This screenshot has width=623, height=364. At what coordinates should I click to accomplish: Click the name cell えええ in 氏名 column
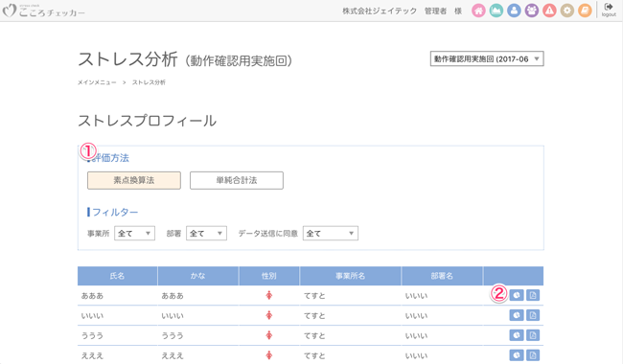pyautogui.click(x=92, y=355)
